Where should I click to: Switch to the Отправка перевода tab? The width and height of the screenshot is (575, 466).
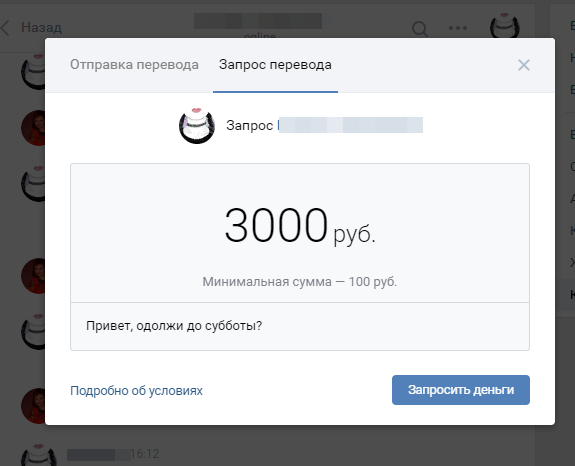point(134,65)
